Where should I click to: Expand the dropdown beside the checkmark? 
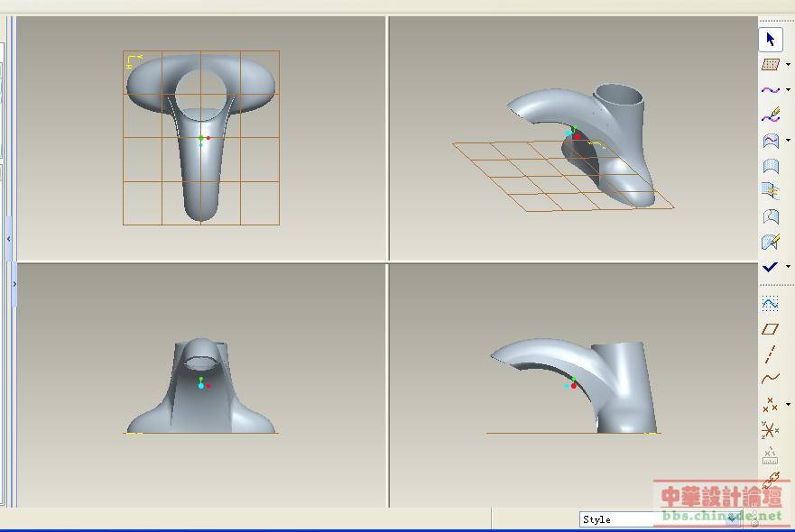[788, 267]
